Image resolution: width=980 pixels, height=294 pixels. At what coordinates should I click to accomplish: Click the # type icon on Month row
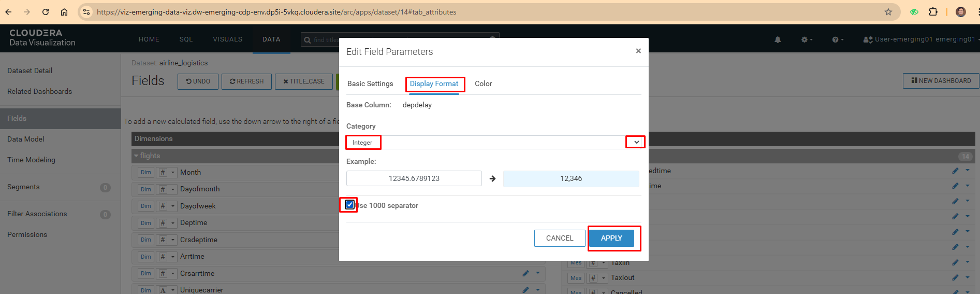[163, 172]
